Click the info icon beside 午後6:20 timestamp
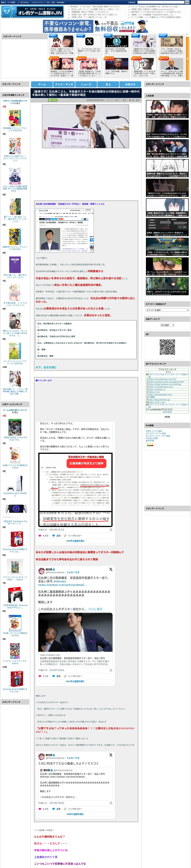Screen dimensions: 191x868 coord(111,670)
